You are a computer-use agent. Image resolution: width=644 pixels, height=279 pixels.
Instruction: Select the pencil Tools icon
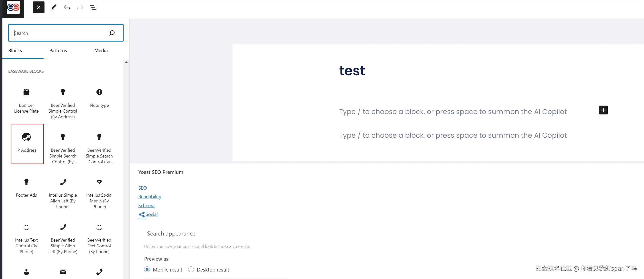click(54, 7)
